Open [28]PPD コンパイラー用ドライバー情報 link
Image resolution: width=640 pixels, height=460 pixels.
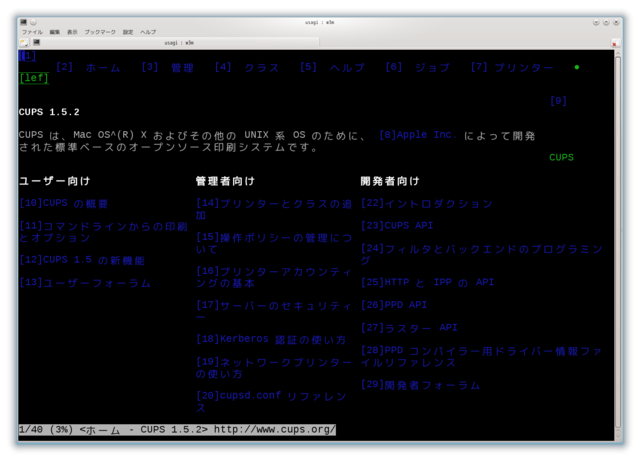click(482, 356)
